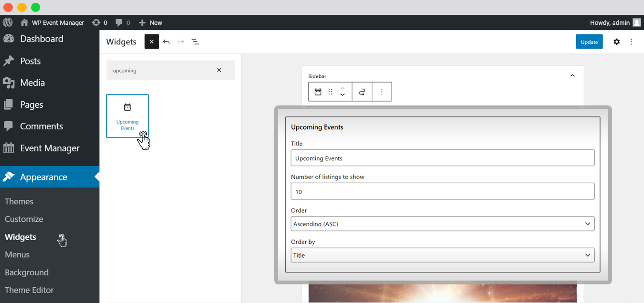Click the Widgets heading in the editor header

[x=121, y=42]
